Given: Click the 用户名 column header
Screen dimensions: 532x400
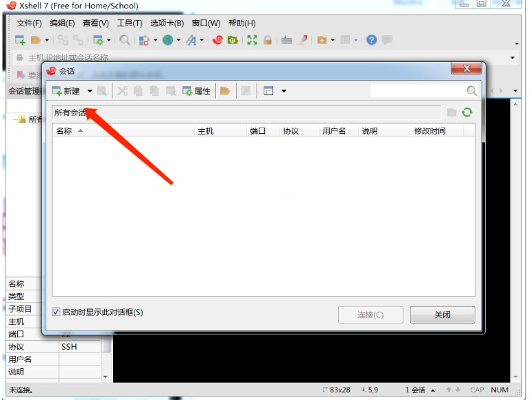Looking at the screenshot, I should tap(339, 131).
